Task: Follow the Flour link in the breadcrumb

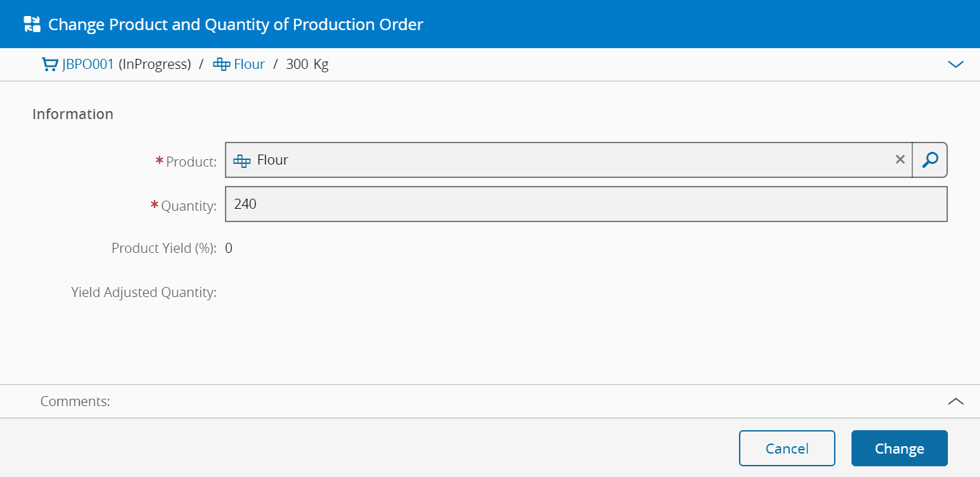Action: pyautogui.click(x=249, y=64)
